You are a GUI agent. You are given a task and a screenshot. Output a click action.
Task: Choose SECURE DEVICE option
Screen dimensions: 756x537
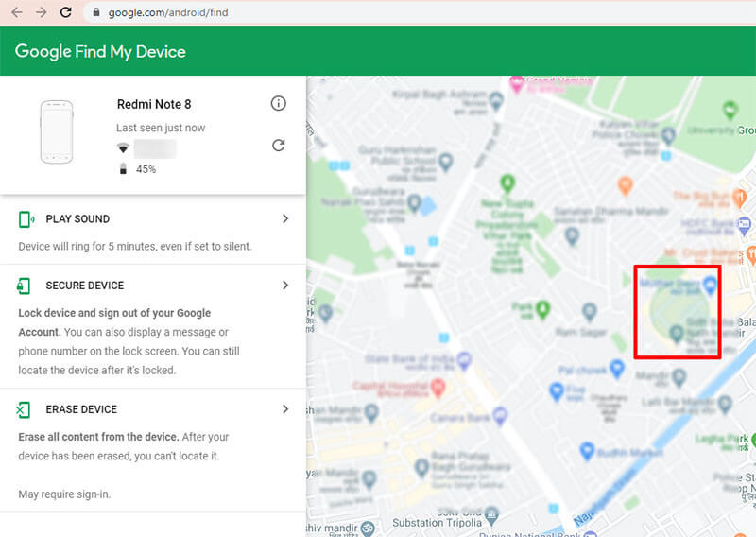coord(85,286)
